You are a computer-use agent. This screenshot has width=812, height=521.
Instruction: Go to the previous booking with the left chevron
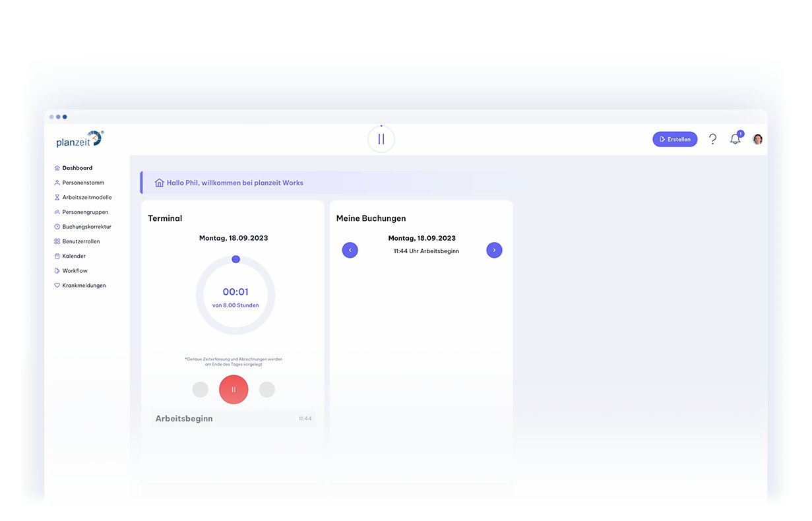[x=350, y=250]
